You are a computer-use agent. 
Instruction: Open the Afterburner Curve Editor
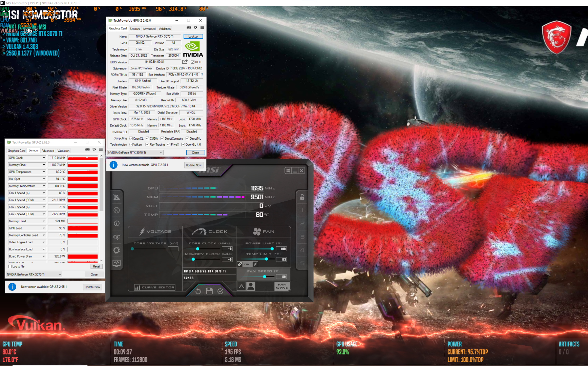coord(155,287)
